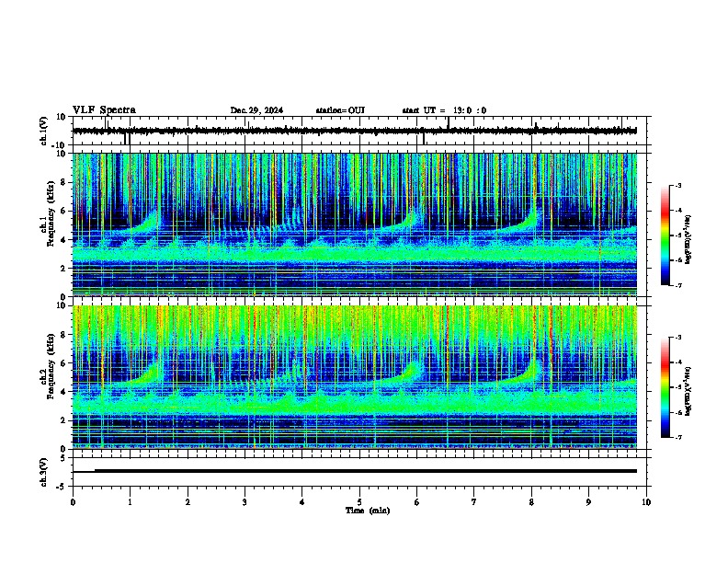Click the "4" time axis tick label
Image resolution: width=728 pixels, height=563 pixels.
(x=302, y=502)
